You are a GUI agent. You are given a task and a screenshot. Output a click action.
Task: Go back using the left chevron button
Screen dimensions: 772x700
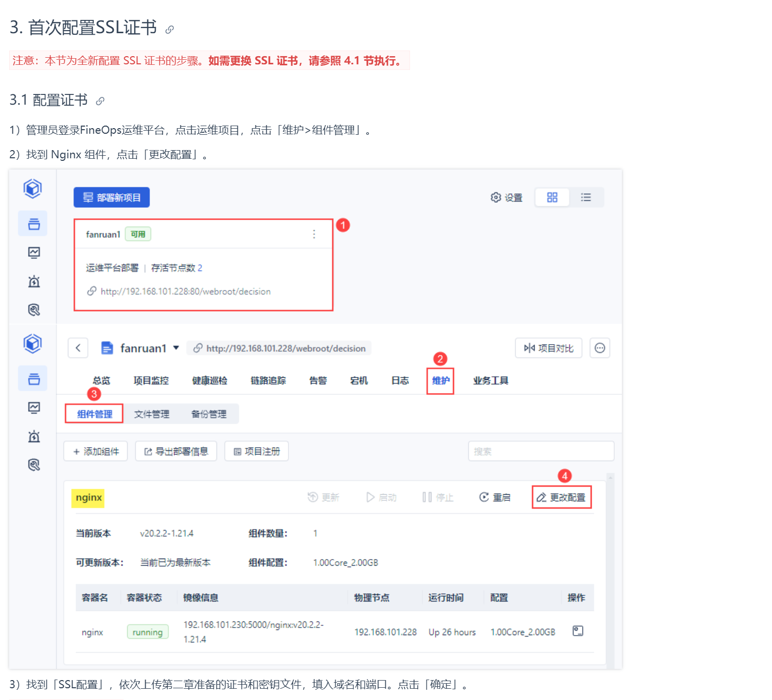coord(78,348)
